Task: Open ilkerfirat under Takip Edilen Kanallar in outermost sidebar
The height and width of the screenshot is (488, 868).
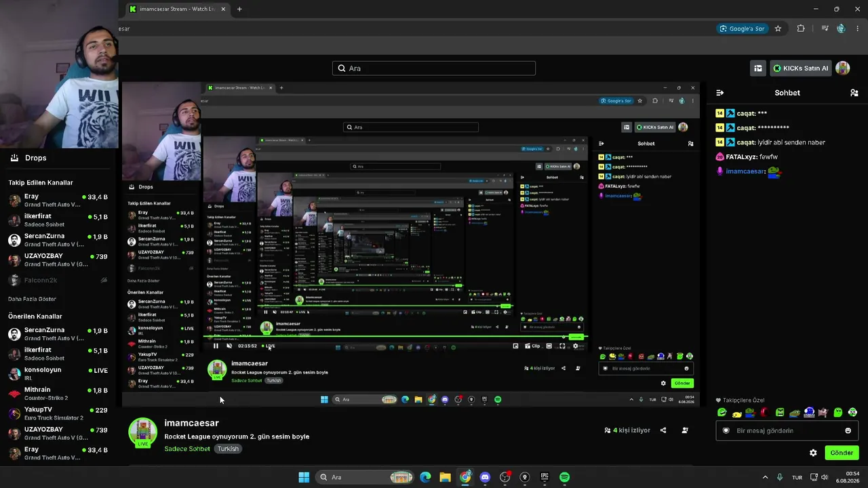Action: (x=58, y=220)
